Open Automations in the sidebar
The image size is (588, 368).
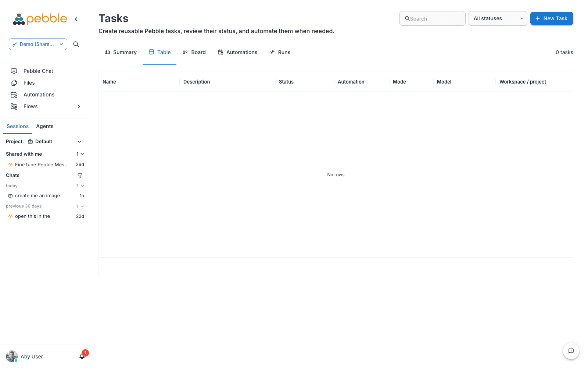coord(46,95)
